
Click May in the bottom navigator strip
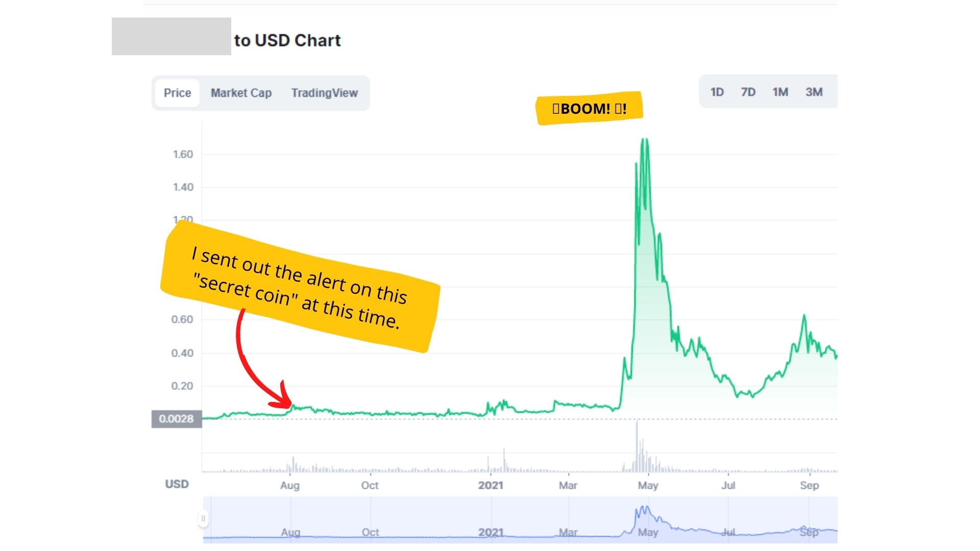[648, 532]
